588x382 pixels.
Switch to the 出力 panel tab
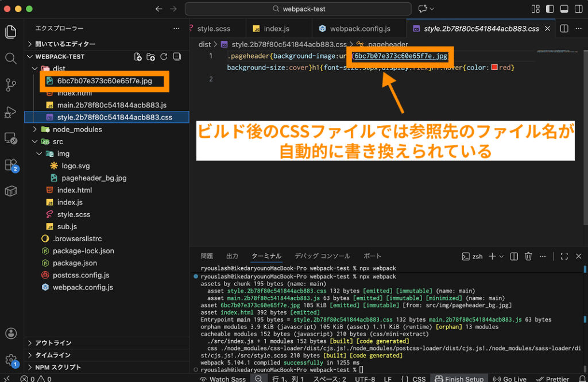point(232,256)
